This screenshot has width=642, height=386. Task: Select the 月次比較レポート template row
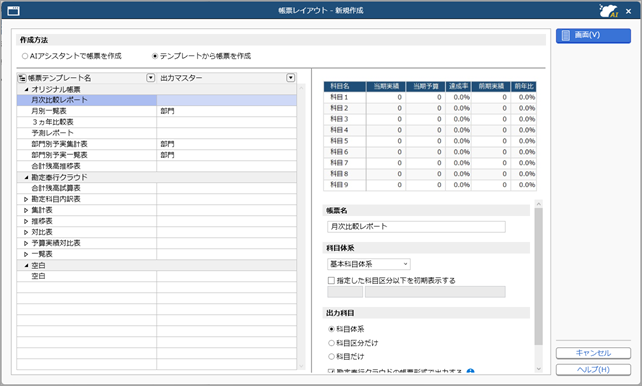(x=157, y=100)
